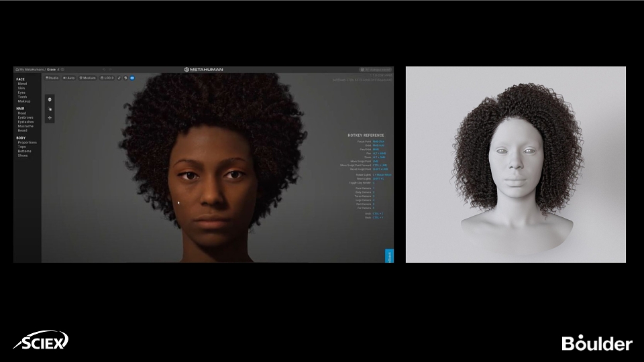Click the Toggle Clay Render hotkey row
This screenshot has height=362, width=644.
pos(362,183)
